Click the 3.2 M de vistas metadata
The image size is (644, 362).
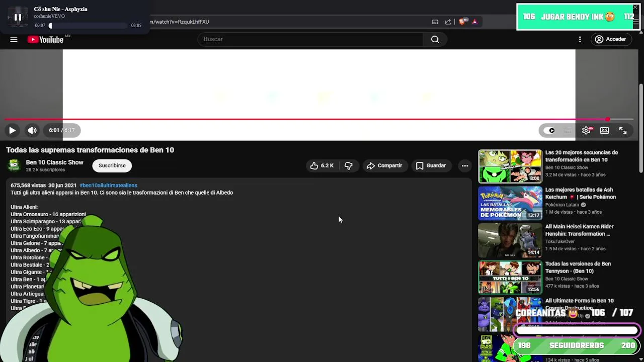pos(561,175)
